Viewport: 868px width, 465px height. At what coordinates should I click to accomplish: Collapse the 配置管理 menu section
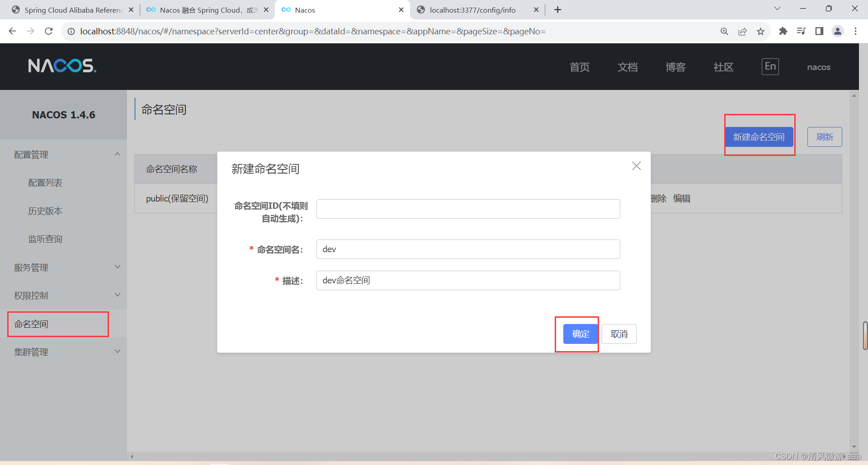pyautogui.click(x=63, y=155)
